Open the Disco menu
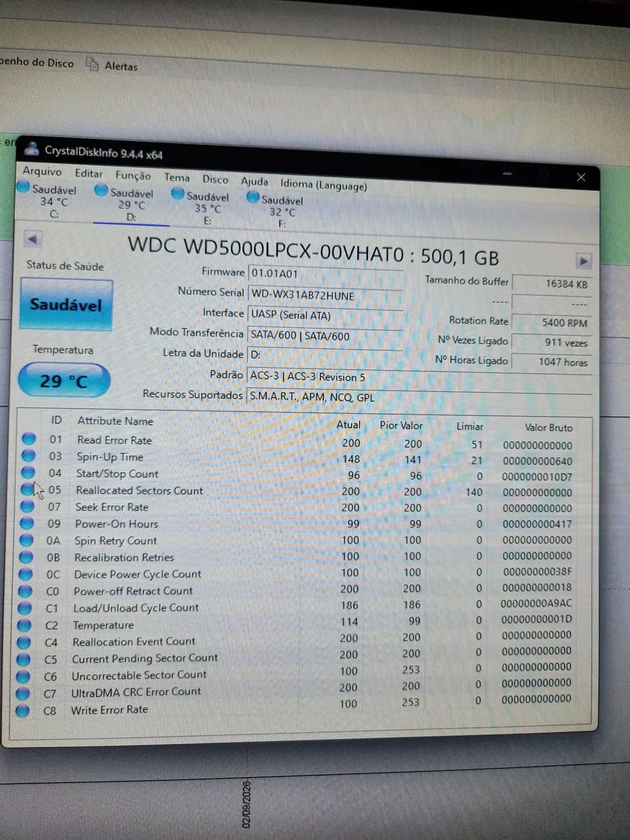 (x=215, y=179)
